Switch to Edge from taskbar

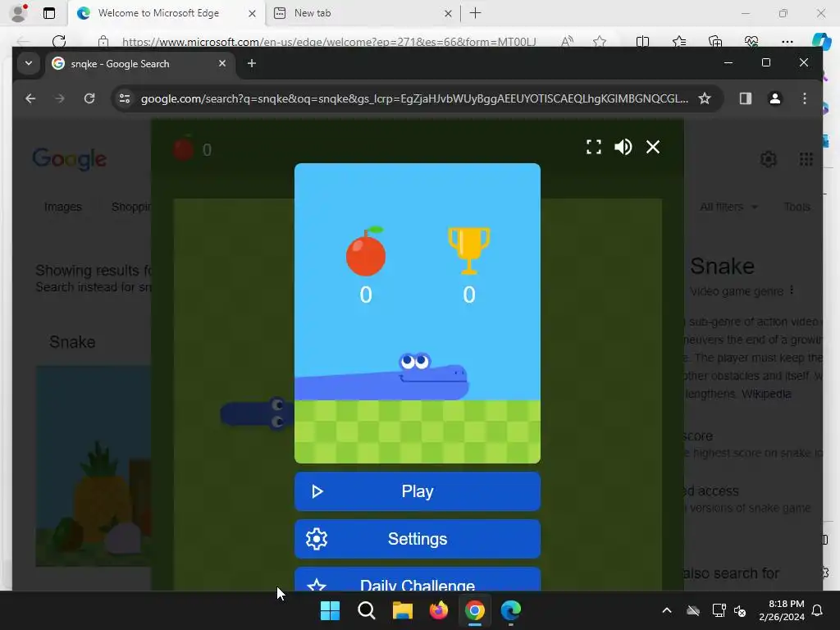click(510, 610)
